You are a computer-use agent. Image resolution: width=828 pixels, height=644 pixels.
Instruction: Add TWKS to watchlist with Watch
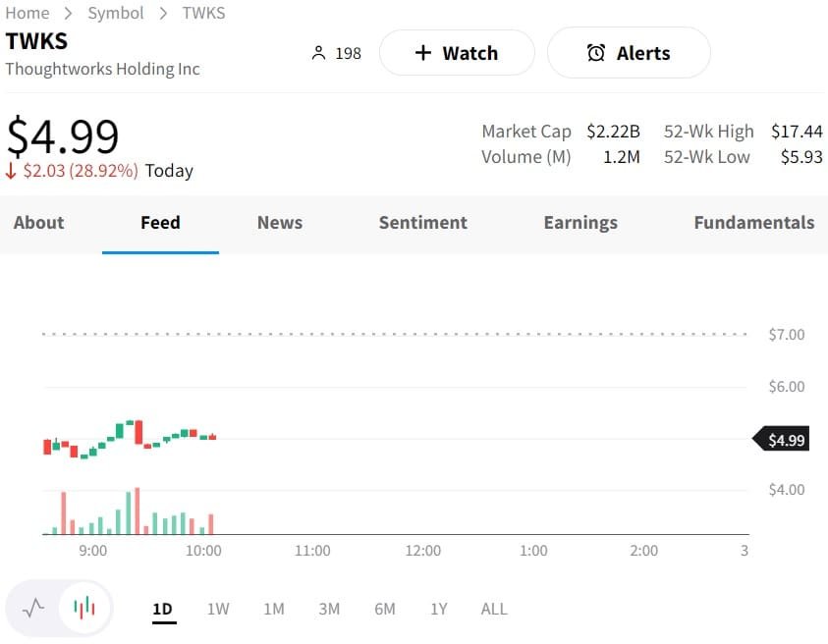457,53
